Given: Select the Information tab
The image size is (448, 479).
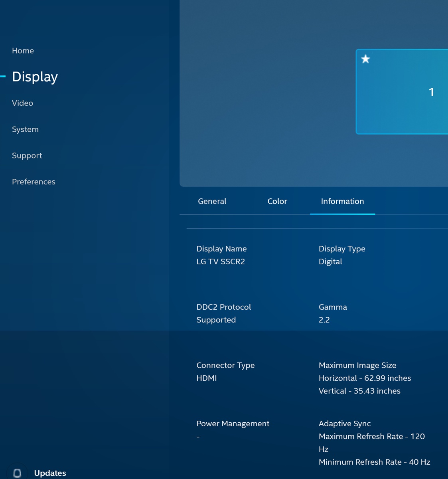Looking at the screenshot, I should 342,201.
